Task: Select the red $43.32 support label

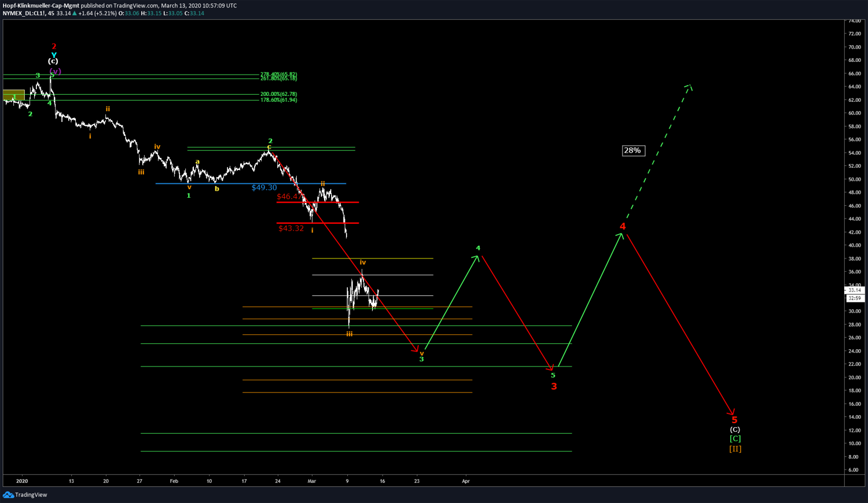Action: [291, 228]
